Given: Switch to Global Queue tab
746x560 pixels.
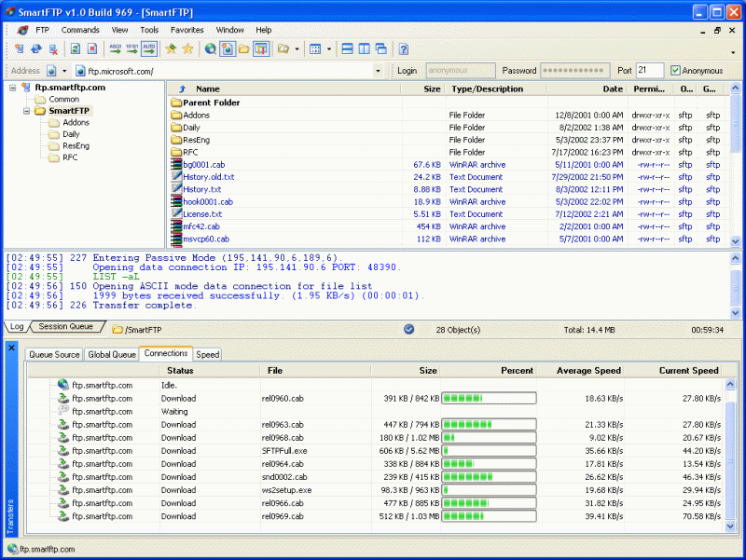Looking at the screenshot, I should pyautogui.click(x=112, y=355).
